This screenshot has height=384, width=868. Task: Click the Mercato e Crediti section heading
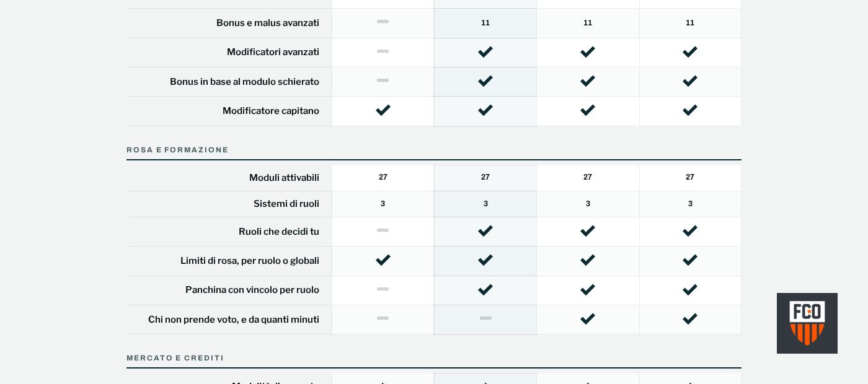pos(175,358)
